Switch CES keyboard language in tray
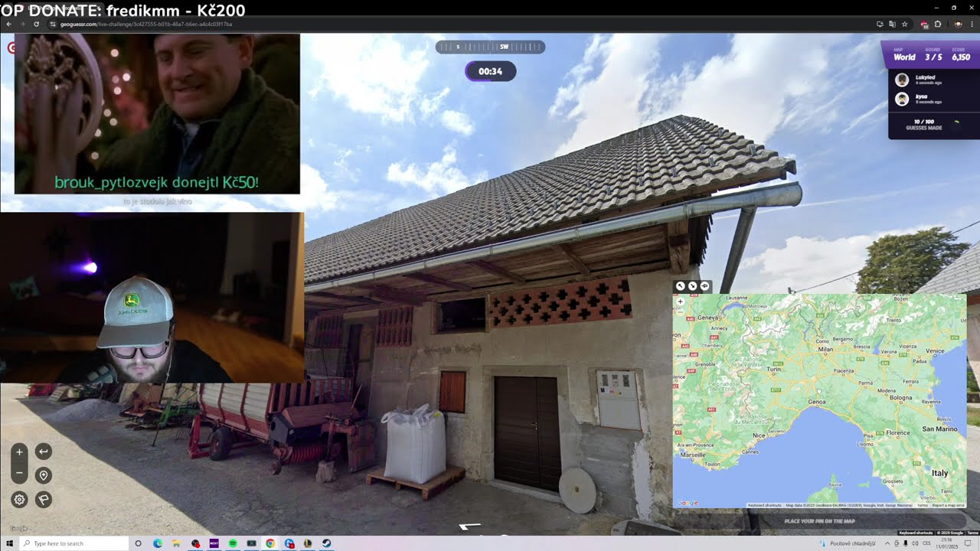980x551 pixels. coord(927,543)
